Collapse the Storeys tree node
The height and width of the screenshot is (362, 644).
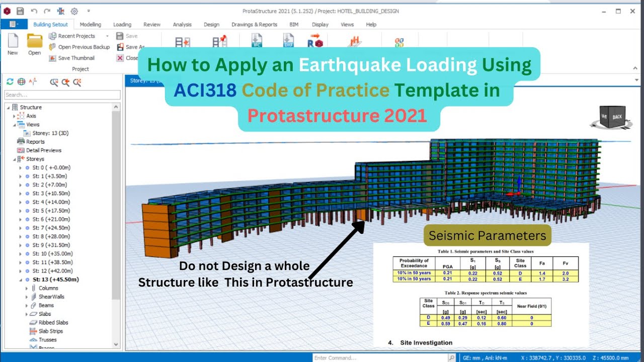[14, 159]
